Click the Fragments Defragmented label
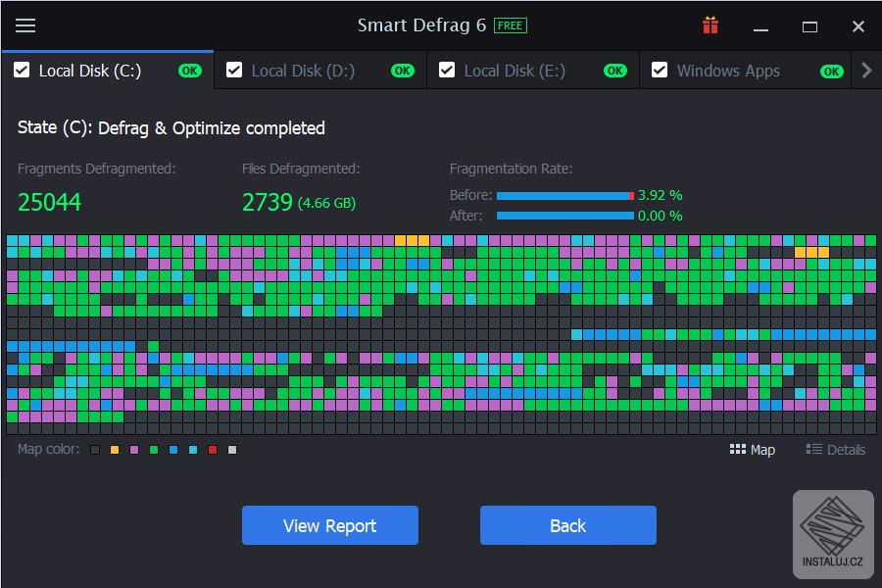 97,169
